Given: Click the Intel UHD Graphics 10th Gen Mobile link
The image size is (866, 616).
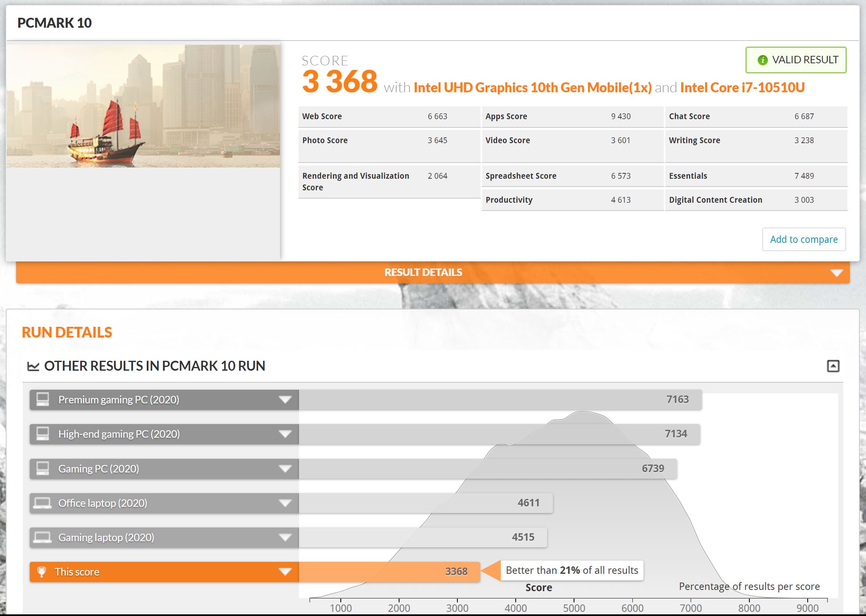Looking at the screenshot, I should tap(532, 87).
